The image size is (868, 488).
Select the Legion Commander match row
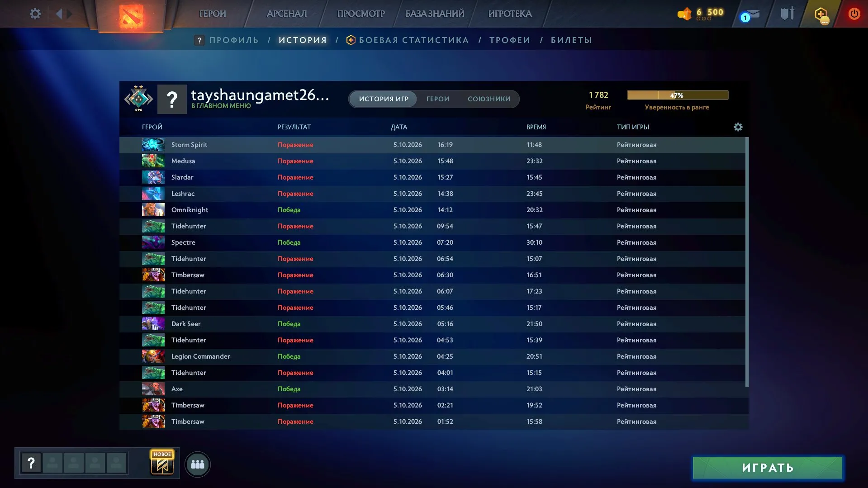click(432, 356)
